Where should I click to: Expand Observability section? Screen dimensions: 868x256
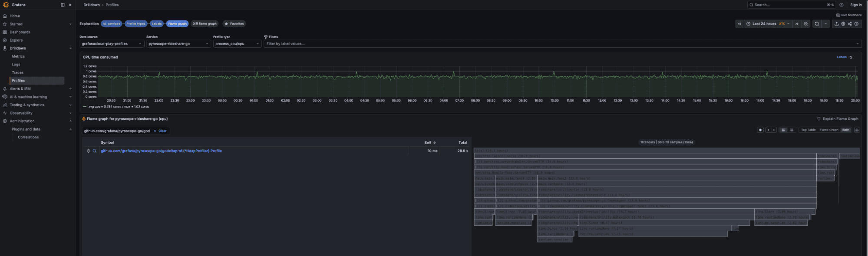70,113
